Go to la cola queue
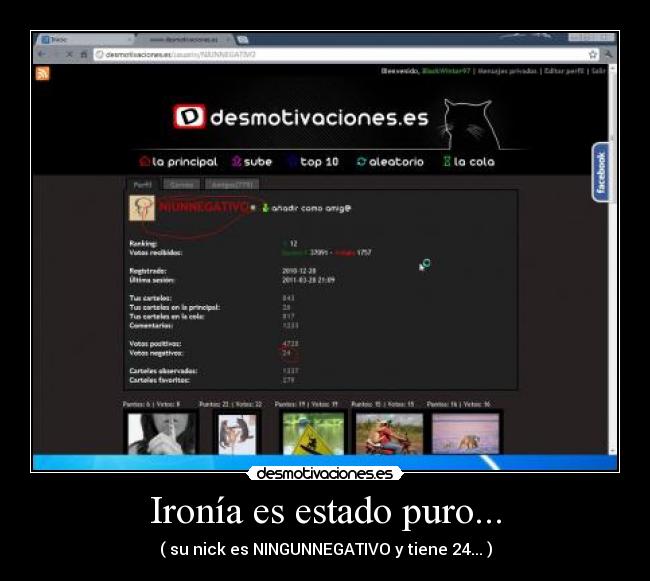This screenshot has height=581, width=650. [468, 162]
